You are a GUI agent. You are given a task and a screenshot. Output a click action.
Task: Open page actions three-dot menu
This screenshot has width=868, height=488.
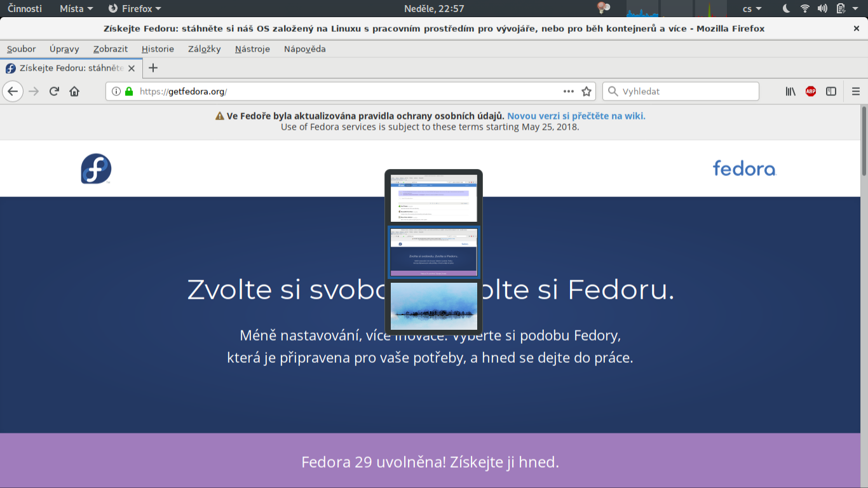pyautogui.click(x=569, y=91)
